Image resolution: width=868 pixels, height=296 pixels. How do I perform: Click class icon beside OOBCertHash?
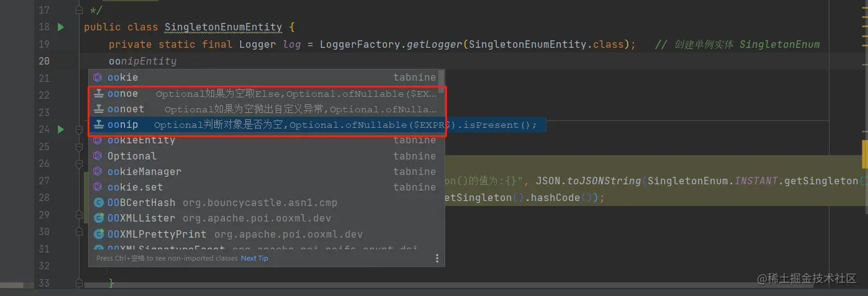coord(98,202)
